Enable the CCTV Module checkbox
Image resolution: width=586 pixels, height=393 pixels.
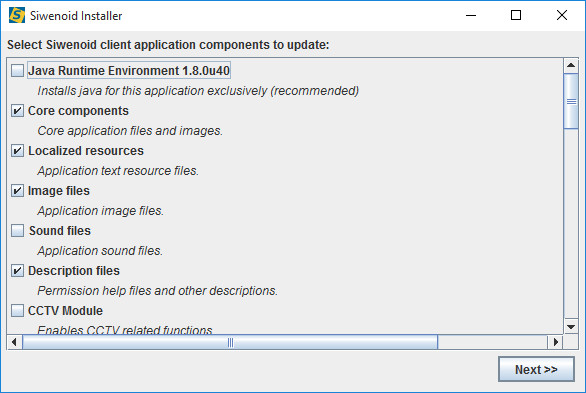(x=17, y=310)
